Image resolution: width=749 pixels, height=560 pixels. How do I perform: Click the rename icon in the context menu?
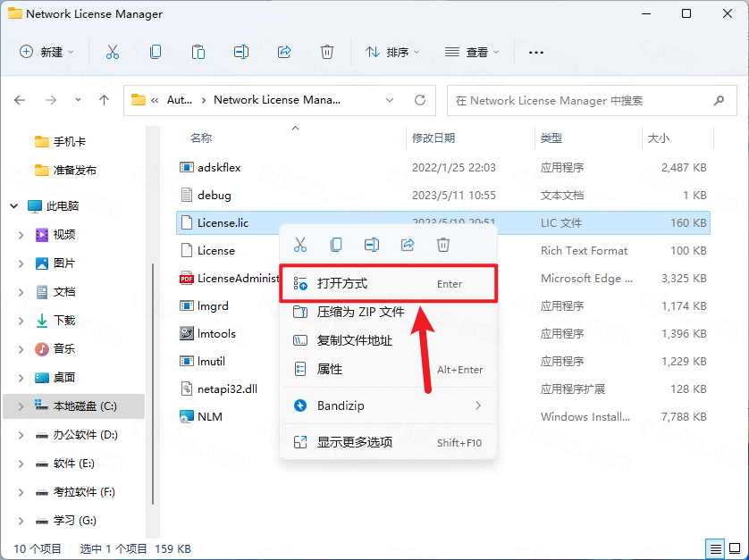[x=372, y=244]
